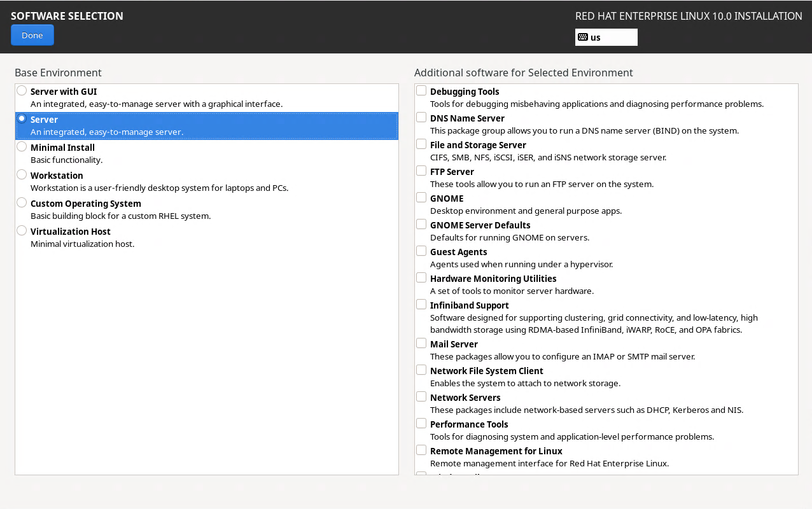Click the Done button
This screenshot has height=509, width=812.
click(32, 35)
